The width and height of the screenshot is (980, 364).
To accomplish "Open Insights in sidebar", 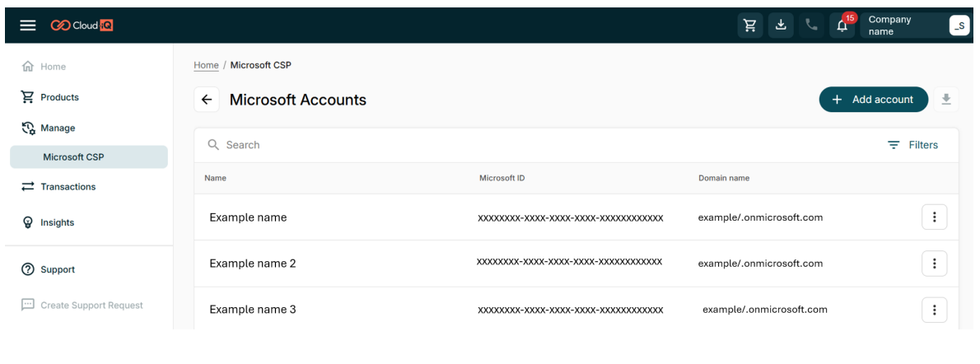I will (48, 222).
